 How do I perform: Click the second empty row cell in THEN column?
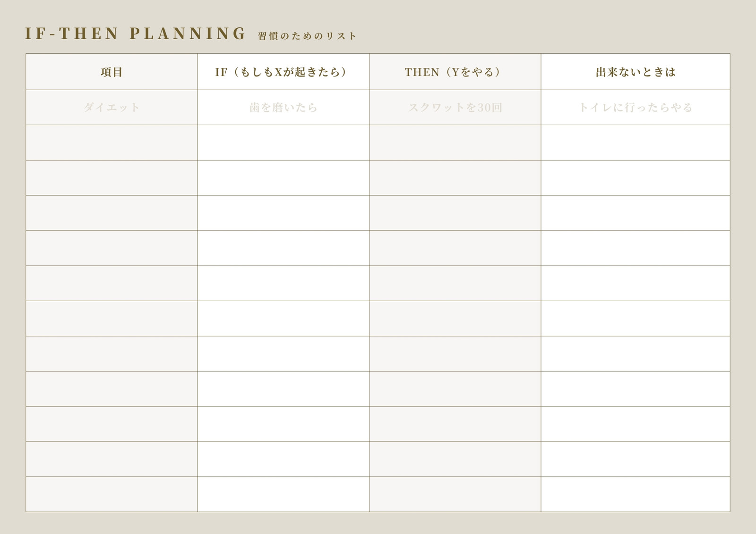point(455,178)
